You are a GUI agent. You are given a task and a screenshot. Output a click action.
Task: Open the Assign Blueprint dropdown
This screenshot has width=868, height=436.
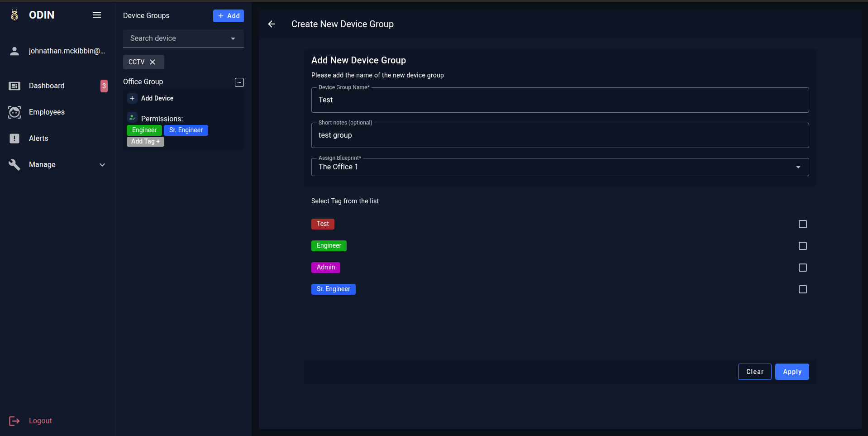click(798, 167)
